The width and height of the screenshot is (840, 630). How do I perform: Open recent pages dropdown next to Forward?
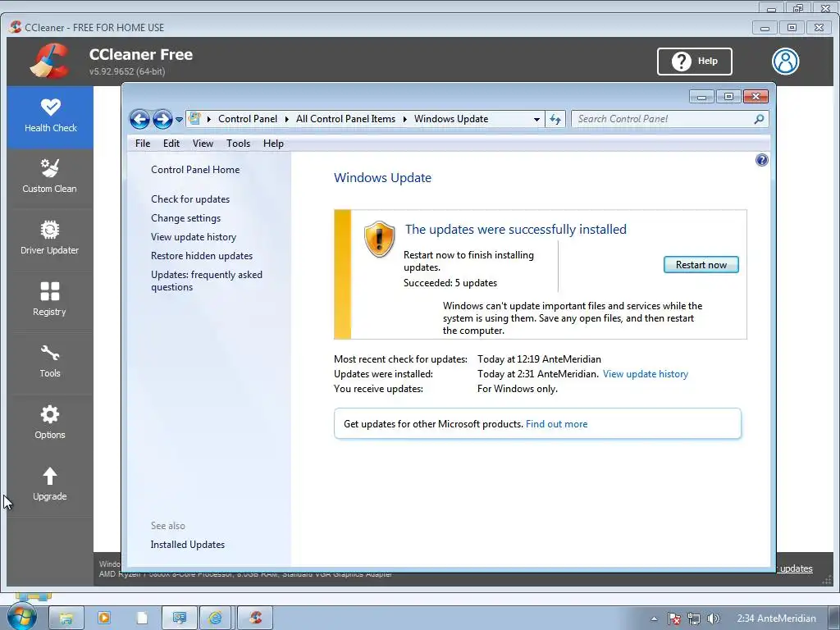pos(179,120)
